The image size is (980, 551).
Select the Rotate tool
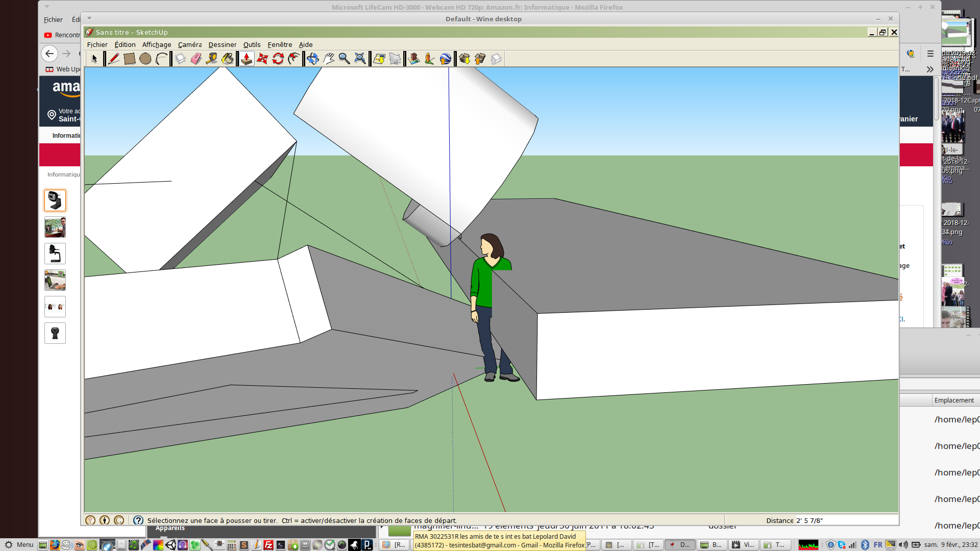(278, 59)
